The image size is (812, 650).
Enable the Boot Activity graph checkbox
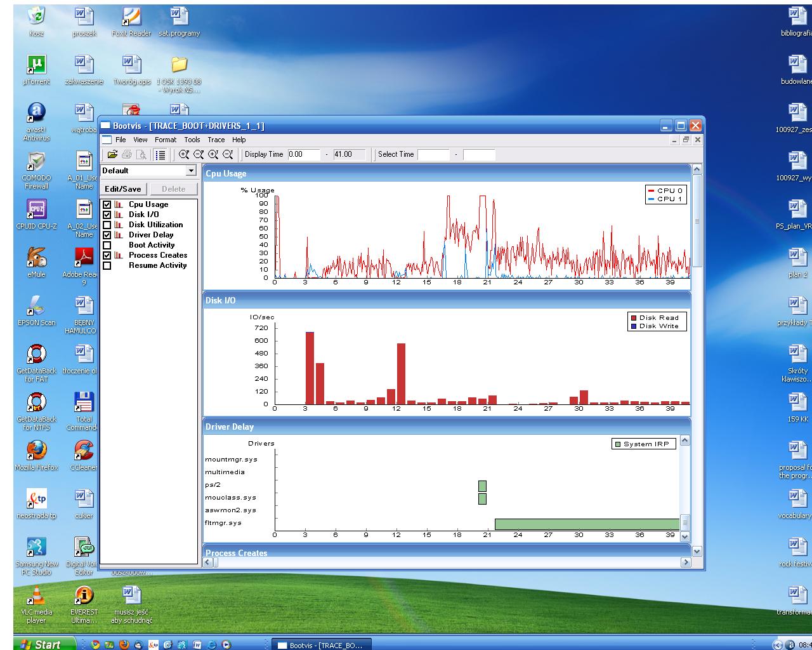click(x=107, y=245)
